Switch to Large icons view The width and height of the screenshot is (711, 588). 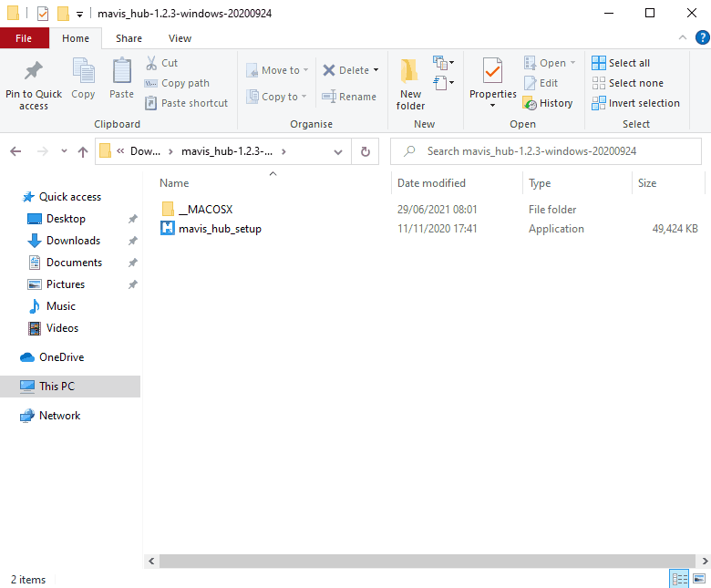[699, 579]
